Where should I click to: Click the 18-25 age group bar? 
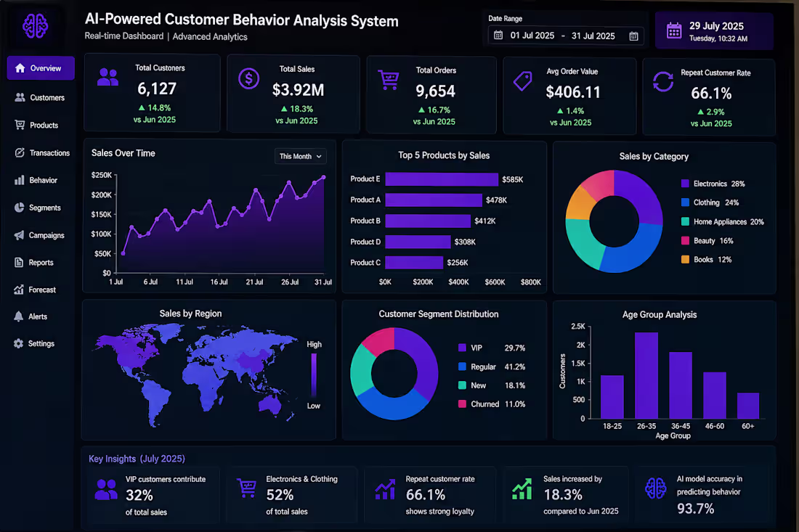[612, 397]
